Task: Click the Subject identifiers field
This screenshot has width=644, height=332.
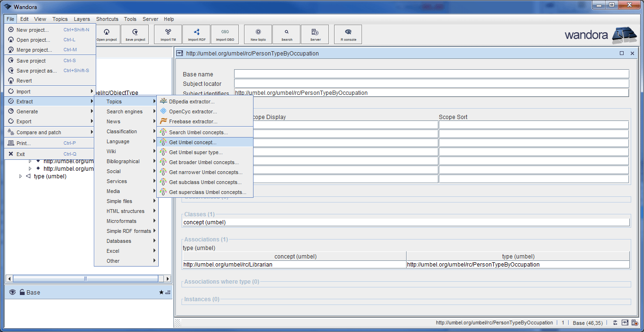Action: tap(431, 93)
